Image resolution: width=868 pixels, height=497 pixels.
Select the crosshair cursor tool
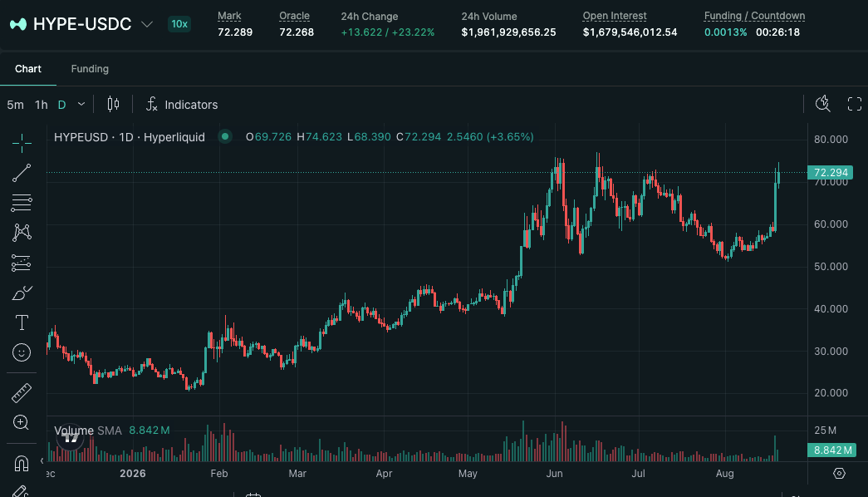pyautogui.click(x=22, y=143)
